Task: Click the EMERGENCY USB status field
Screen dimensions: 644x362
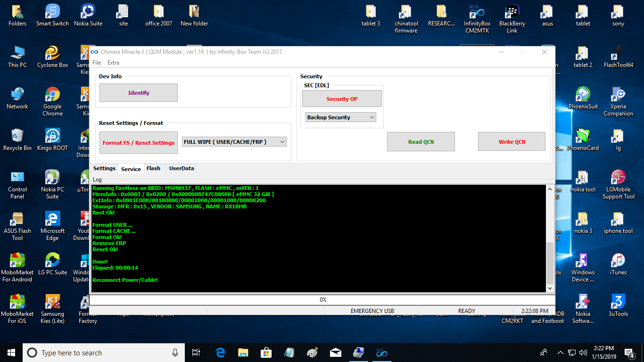Action: tap(372, 311)
